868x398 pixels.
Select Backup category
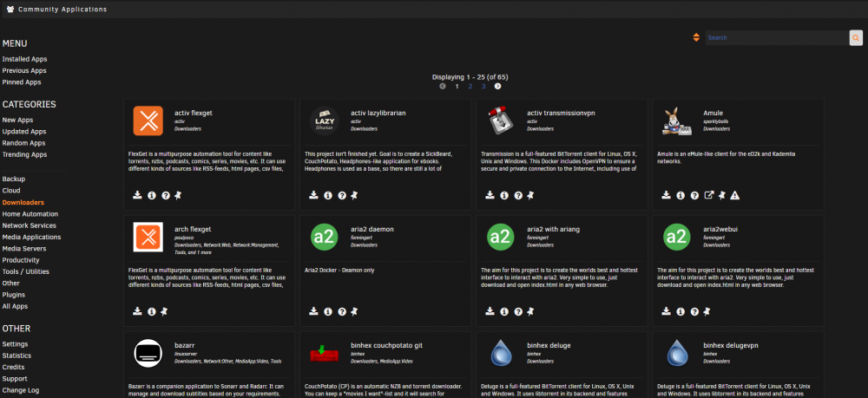(14, 179)
